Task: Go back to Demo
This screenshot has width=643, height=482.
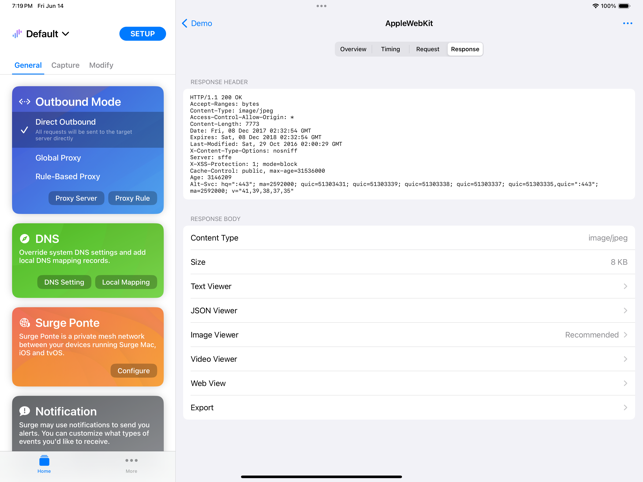Action: (x=197, y=23)
